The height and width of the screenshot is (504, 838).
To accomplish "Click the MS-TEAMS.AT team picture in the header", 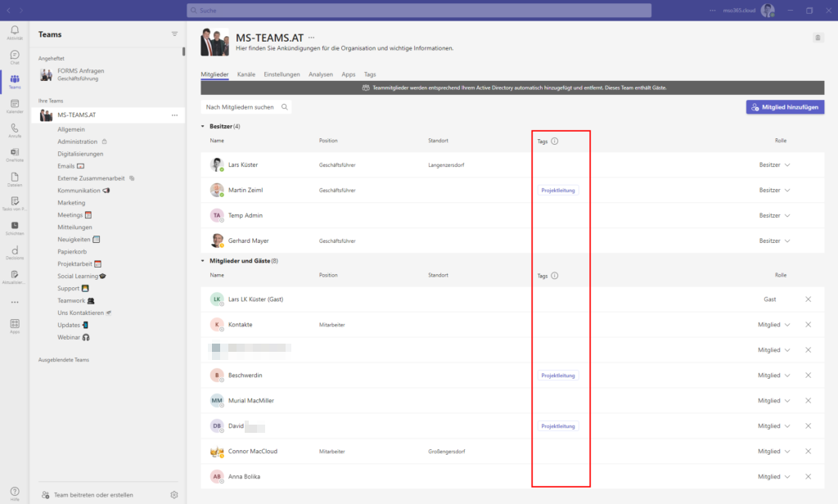I will (215, 42).
